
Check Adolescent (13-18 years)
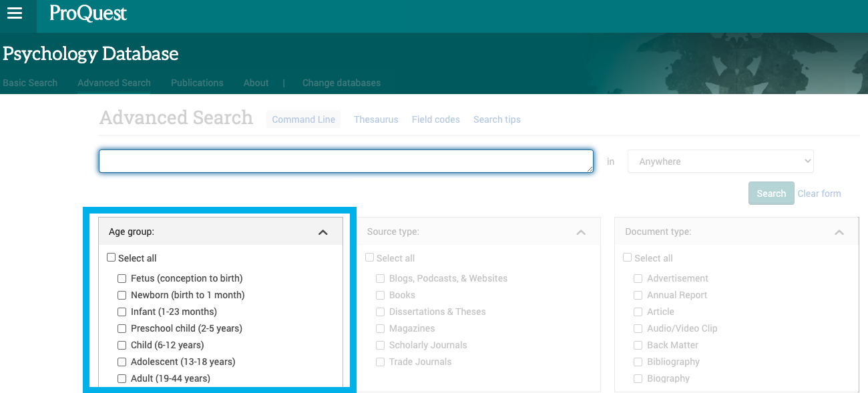click(x=122, y=362)
